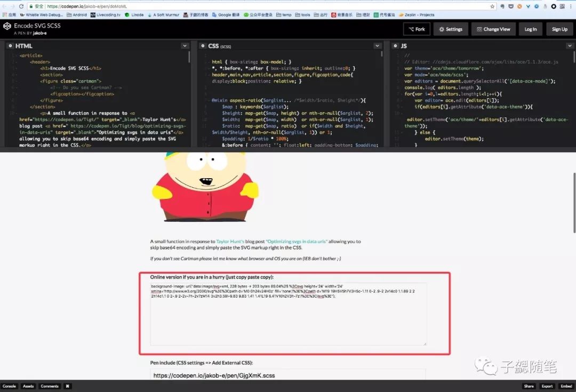Open the Console panel
Image resolution: width=576 pixels, height=392 pixels.
[9, 386]
